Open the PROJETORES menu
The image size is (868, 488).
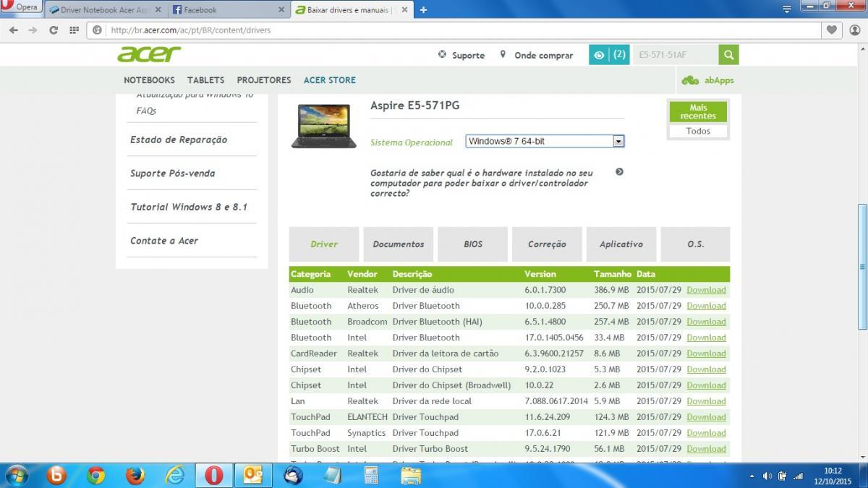point(264,80)
